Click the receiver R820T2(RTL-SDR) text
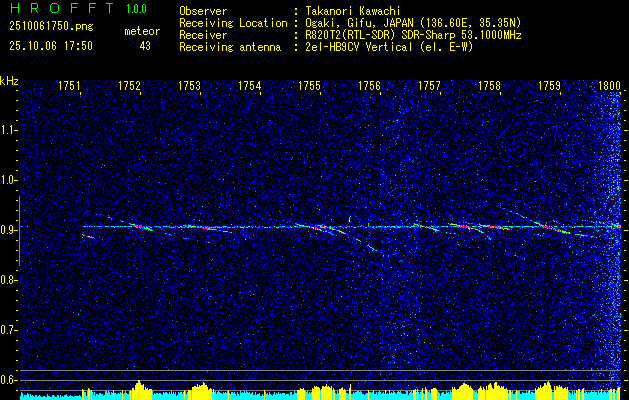The height and width of the screenshot is (400, 629). coord(413,35)
